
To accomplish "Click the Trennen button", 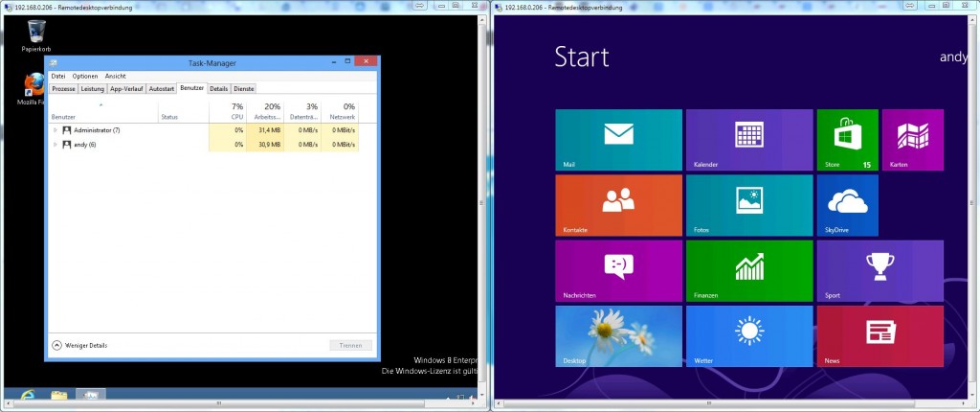I will (x=350, y=345).
